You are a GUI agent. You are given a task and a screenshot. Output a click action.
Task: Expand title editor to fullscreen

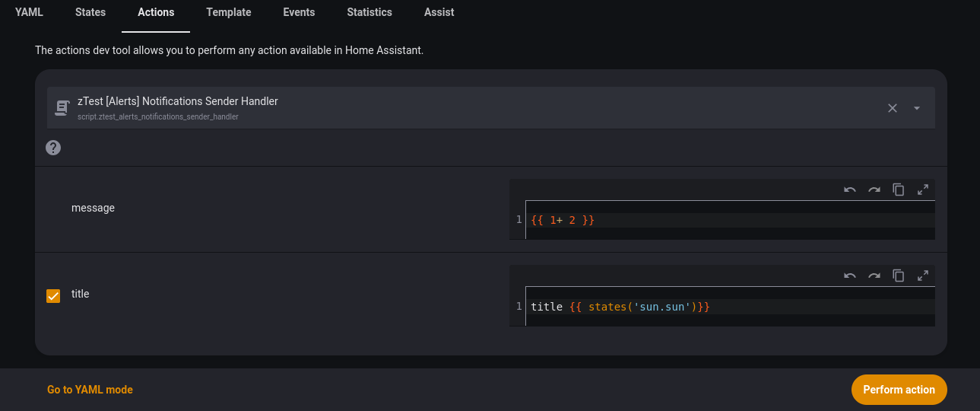923,276
